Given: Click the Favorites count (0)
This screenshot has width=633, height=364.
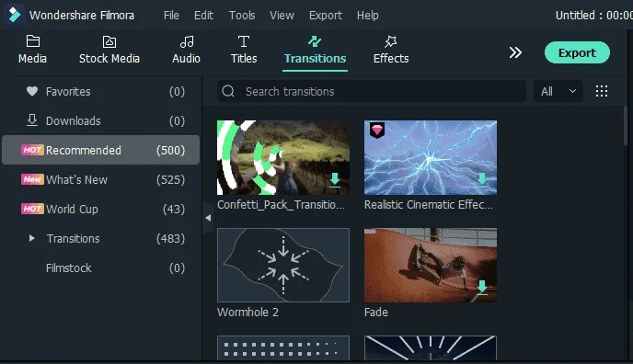Looking at the screenshot, I should point(177,92).
